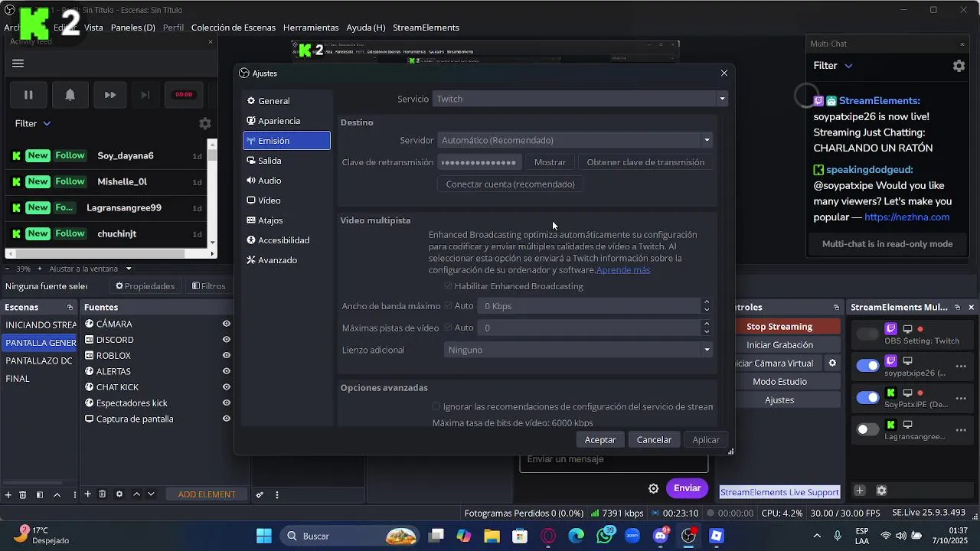980x551 pixels.
Task: Click Cancelar in the Ajustes dialog
Action: click(x=654, y=440)
